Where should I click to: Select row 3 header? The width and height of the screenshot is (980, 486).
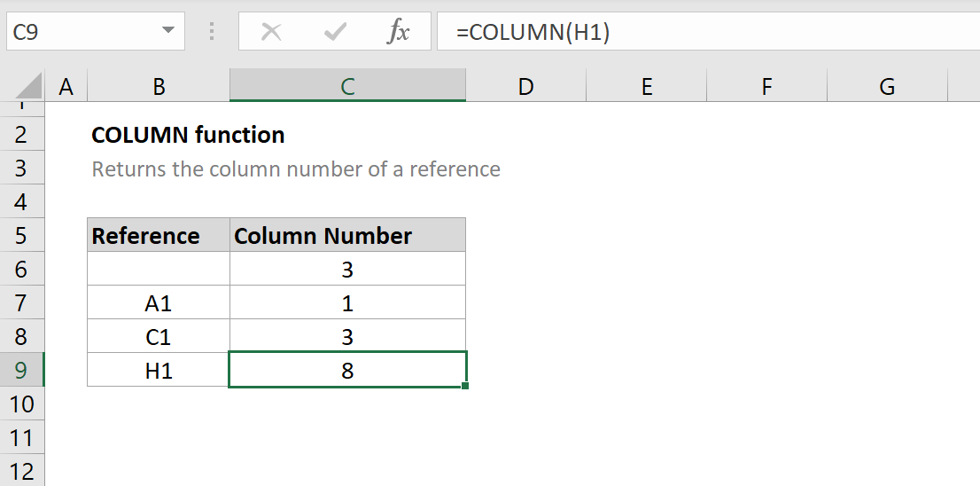pos(22,168)
